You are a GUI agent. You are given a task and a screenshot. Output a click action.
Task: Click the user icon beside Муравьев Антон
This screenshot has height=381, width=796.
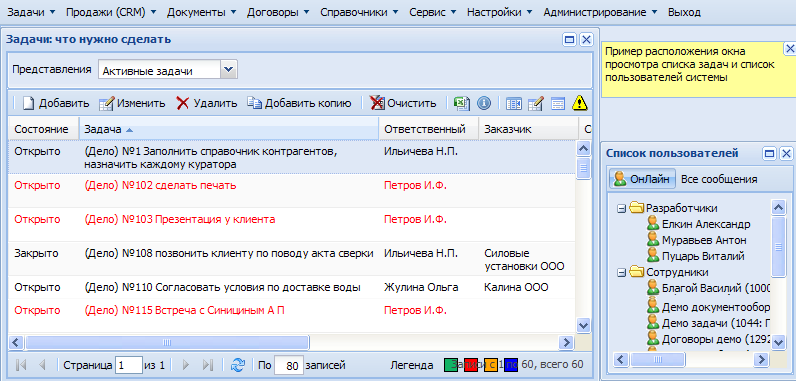(652, 239)
